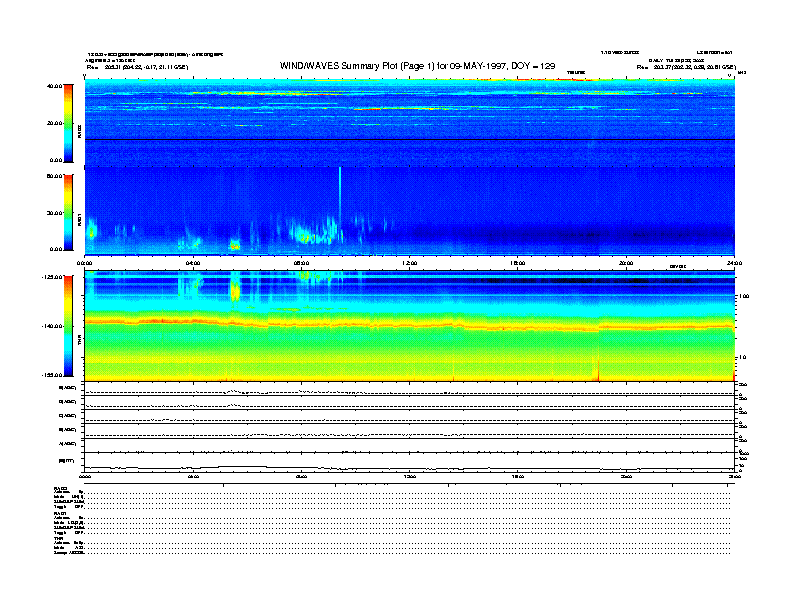
Task: Click the RAD2 vertical axis label
Action: (79, 131)
